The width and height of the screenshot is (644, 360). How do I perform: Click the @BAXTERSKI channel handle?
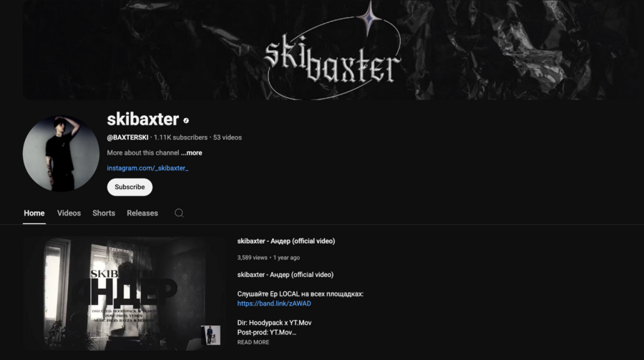pos(128,137)
